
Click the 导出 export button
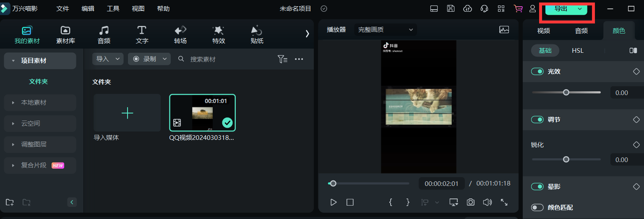(x=560, y=9)
